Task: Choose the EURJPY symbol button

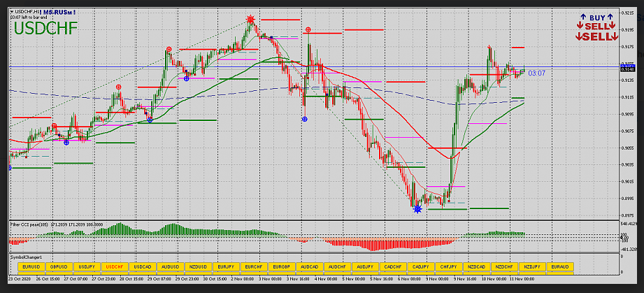Action: (226, 266)
